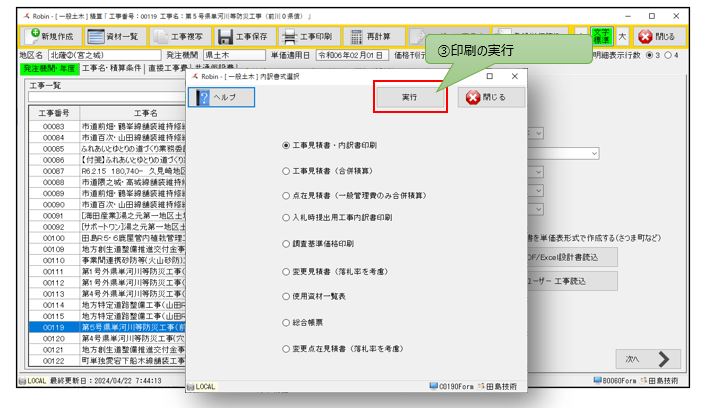Expand the wide dropdown behind dialog
This screenshot has width=707, height=408.
point(595,154)
